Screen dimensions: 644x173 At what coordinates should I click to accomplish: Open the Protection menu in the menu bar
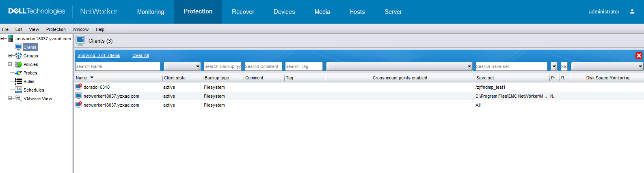click(x=56, y=29)
